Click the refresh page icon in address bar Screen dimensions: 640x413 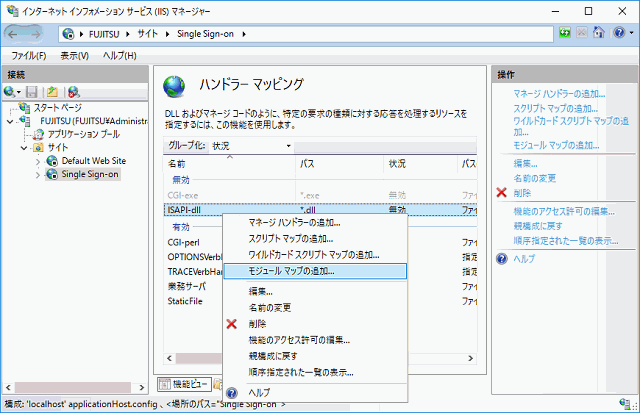pos(565,33)
